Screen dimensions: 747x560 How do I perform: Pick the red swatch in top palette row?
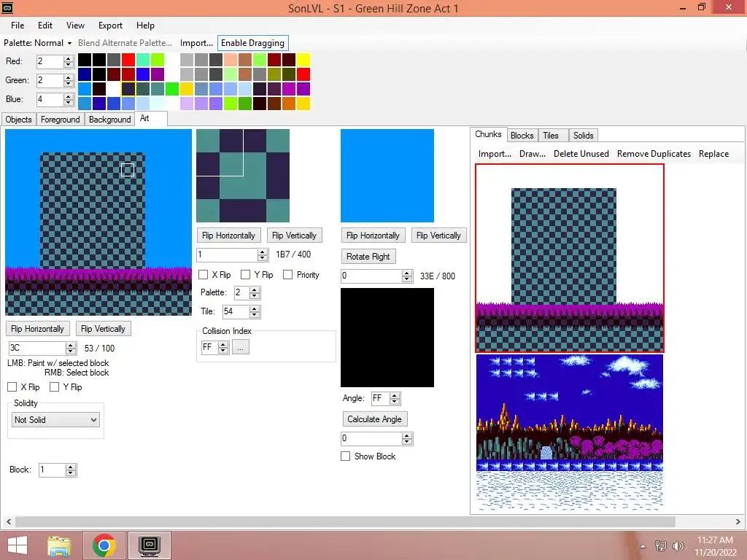coord(128,60)
